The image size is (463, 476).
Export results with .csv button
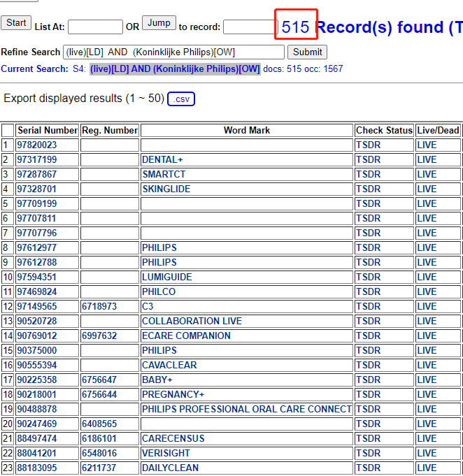(x=181, y=99)
